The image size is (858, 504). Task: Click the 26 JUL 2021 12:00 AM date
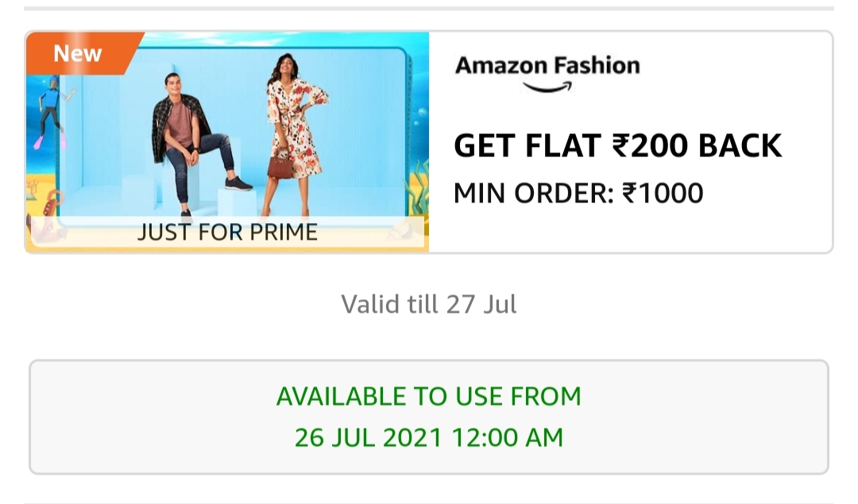(429, 437)
